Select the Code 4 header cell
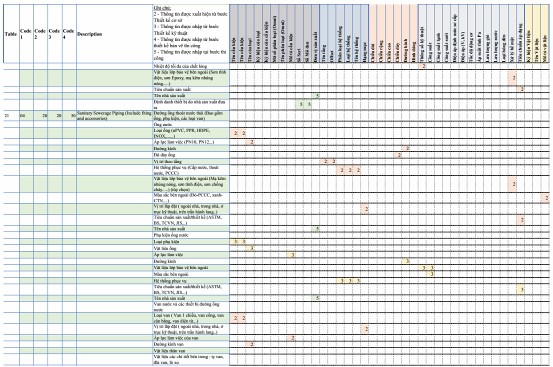Viewport: 553px width, 367px height. (69, 34)
